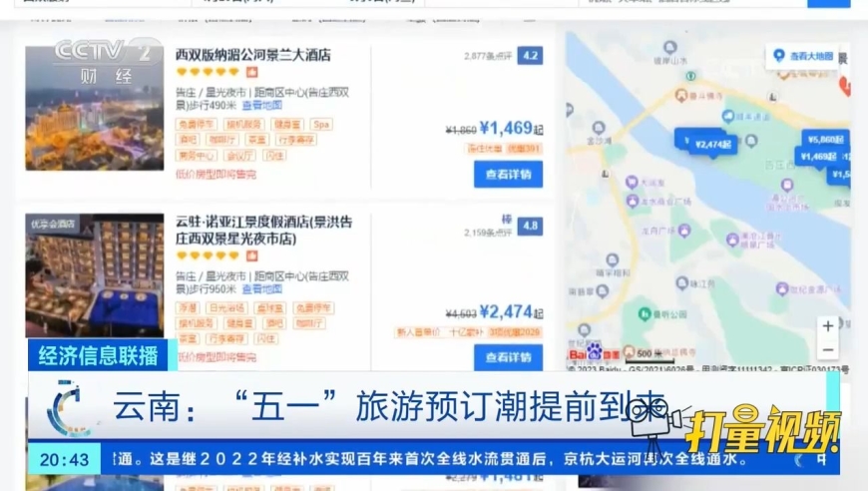This screenshot has width=868, height=491.
Task: Click 曼听公园 marker on map
Action: click(x=663, y=314)
